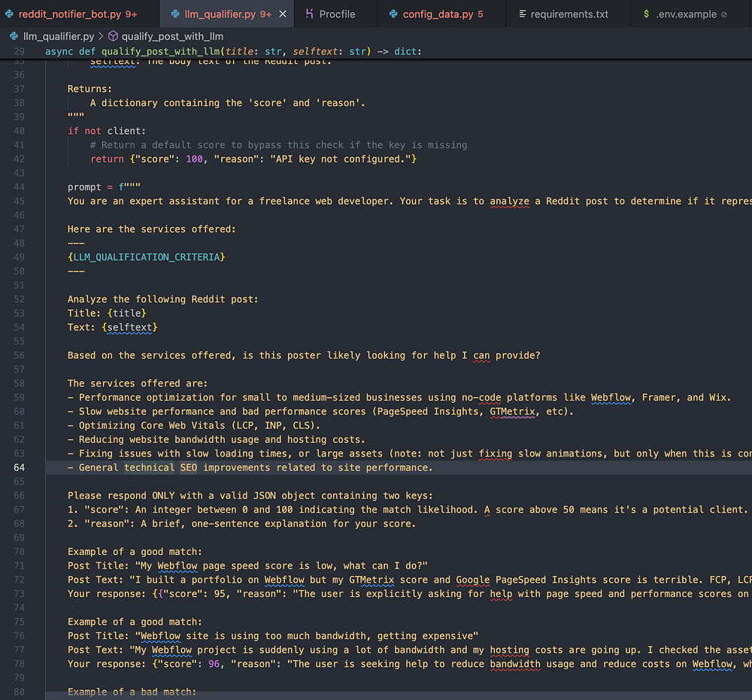The width and height of the screenshot is (752, 700).
Task: Click the 'GTMetrix' word on line 60
Action: pyautogui.click(x=512, y=411)
